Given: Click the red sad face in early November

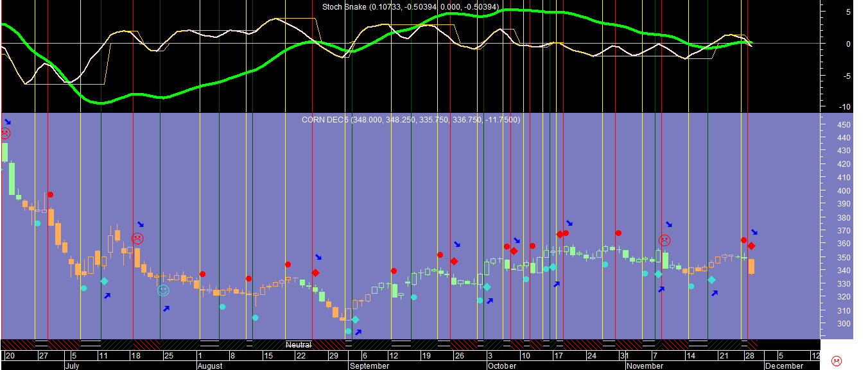Looking at the screenshot, I should click(664, 240).
